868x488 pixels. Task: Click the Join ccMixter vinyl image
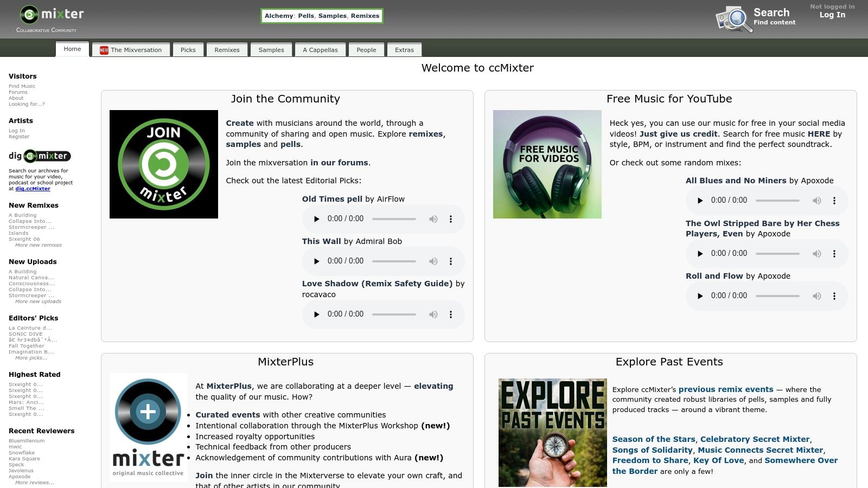164,164
